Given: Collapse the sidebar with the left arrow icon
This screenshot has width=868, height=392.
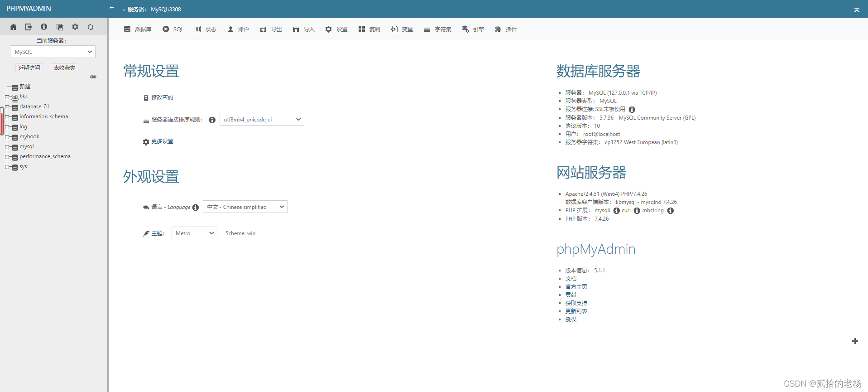Looking at the screenshot, I should click(112, 8).
